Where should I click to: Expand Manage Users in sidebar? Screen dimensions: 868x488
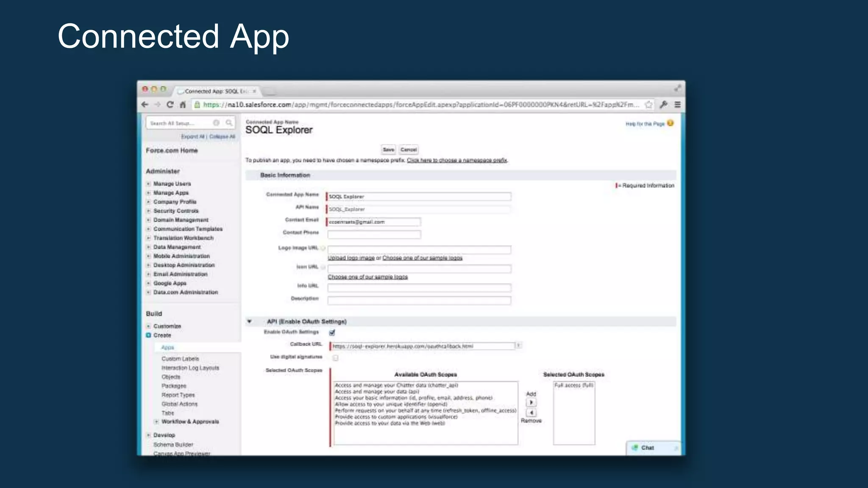point(148,184)
